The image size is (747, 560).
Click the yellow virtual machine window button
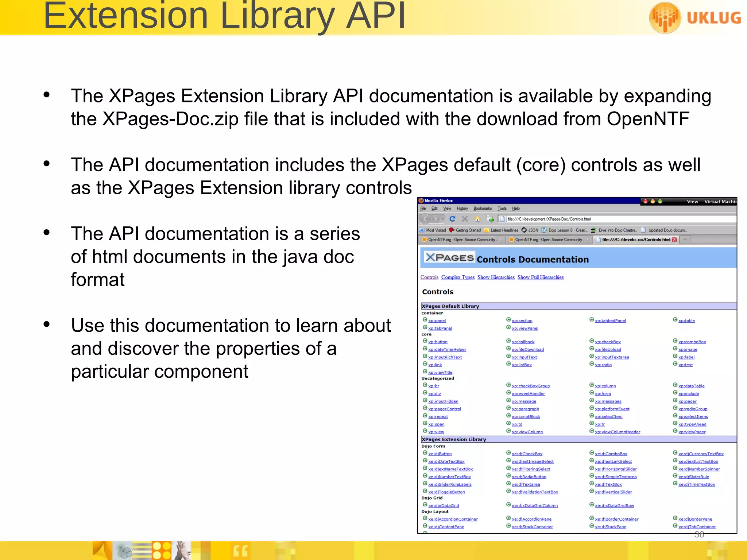(653, 201)
